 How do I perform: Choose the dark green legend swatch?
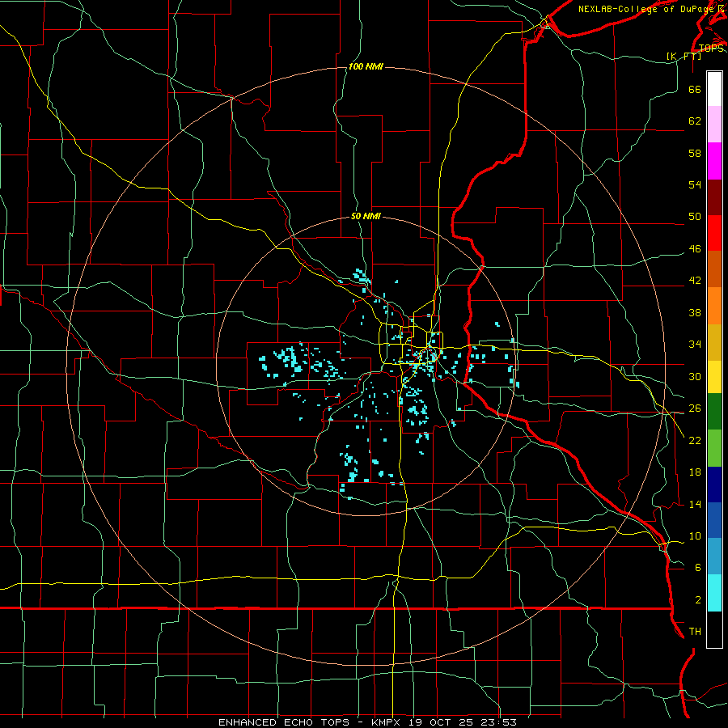714,412
